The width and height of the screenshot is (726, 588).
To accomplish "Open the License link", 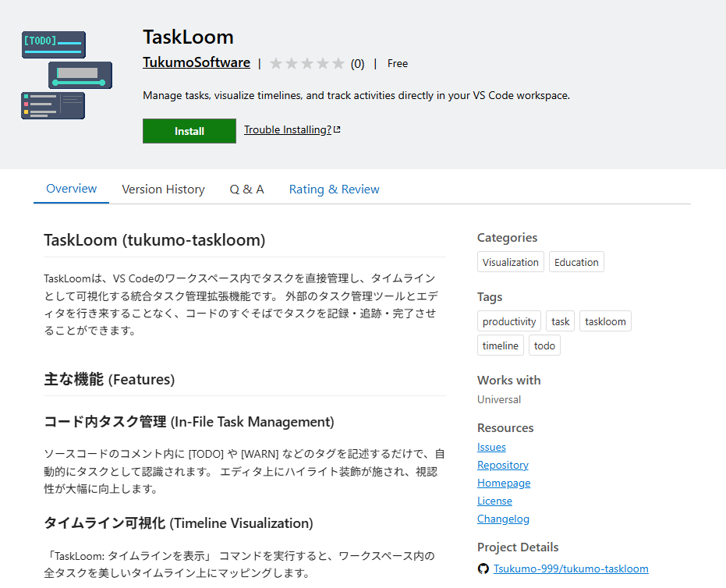I will point(494,501).
